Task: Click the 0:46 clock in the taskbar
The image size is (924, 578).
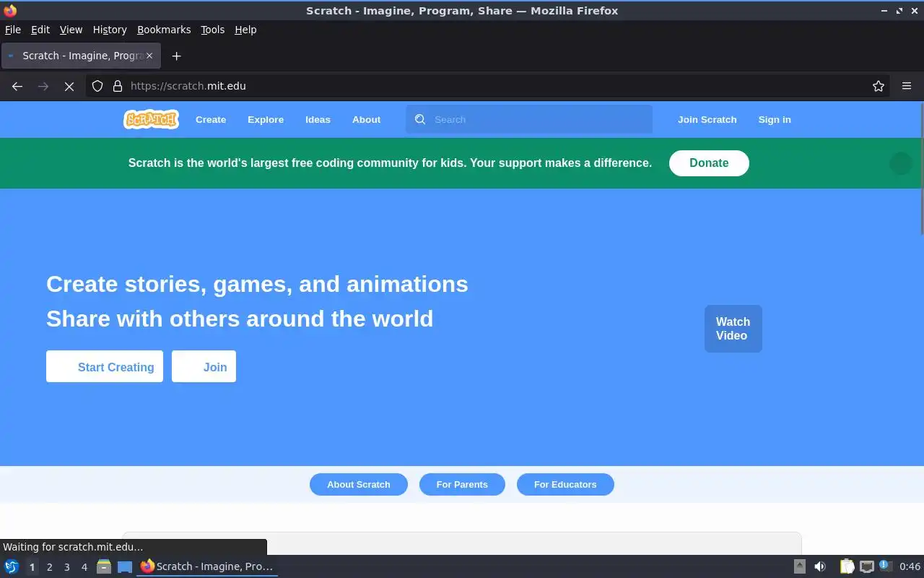Action: click(910, 566)
